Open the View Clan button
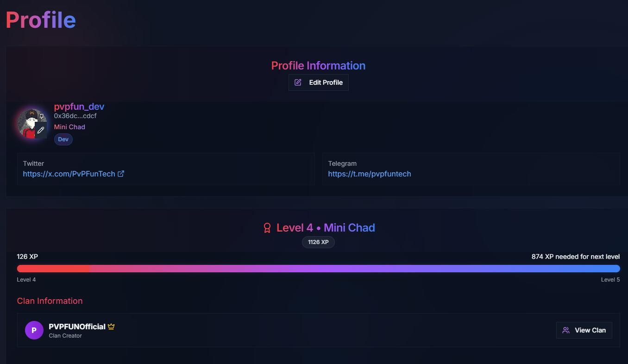The height and width of the screenshot is (364, 628). point(584,330)
